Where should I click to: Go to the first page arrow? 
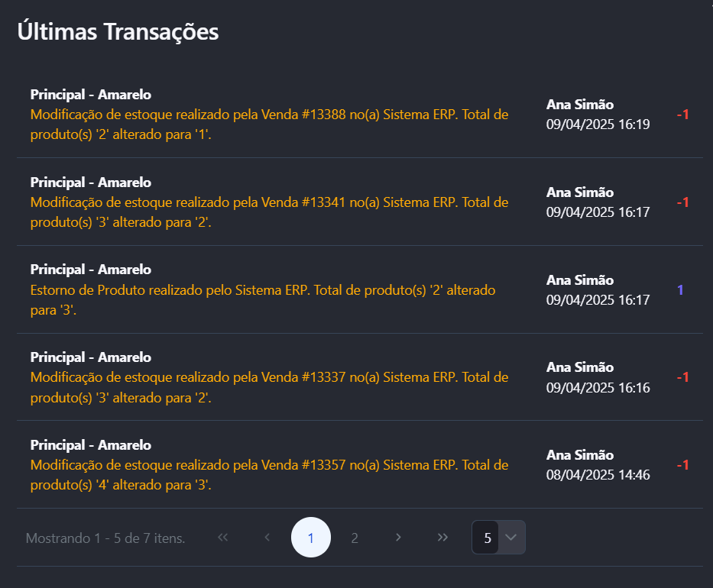pos(223,538)
